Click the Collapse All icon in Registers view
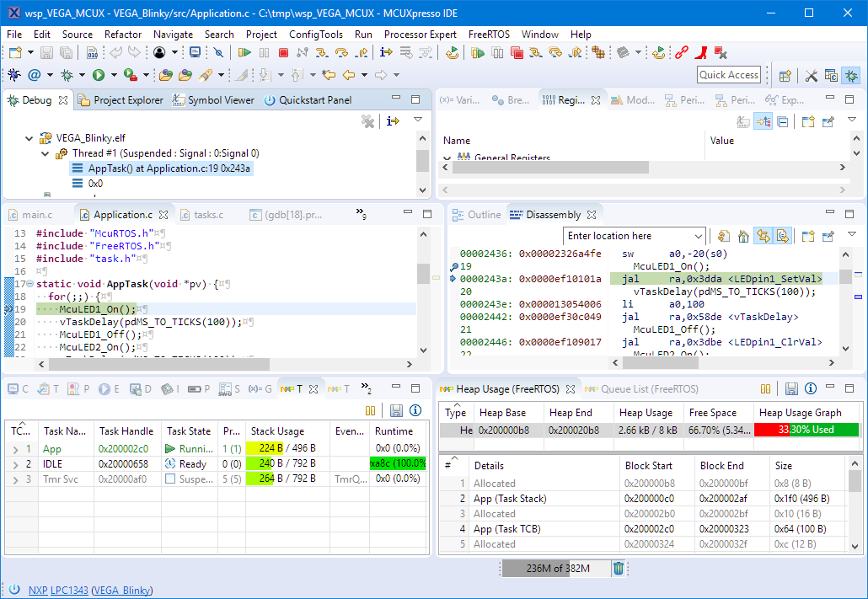This screenshot has height=599, width=868. click(782, 122)
